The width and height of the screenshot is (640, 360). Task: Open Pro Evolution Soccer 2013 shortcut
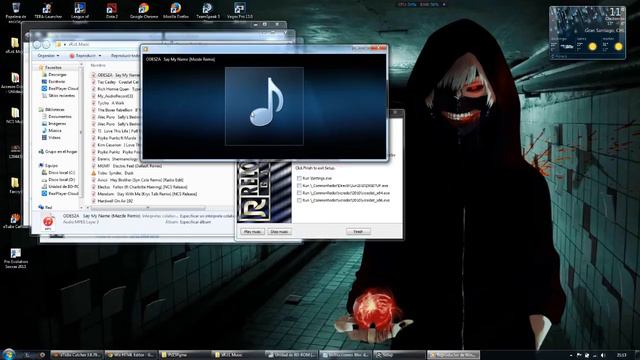(x=16, y=258)
